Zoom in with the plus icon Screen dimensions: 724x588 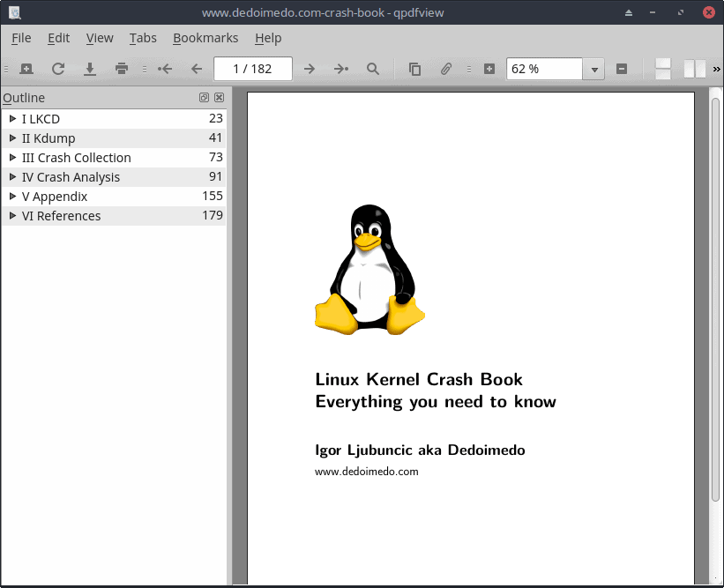(x=489, y=69)
